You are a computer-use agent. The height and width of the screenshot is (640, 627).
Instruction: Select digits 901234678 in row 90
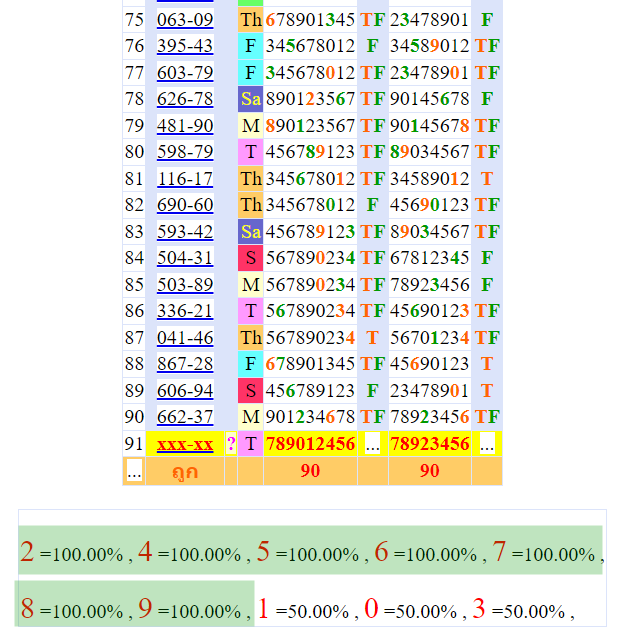tap(310, 417)
